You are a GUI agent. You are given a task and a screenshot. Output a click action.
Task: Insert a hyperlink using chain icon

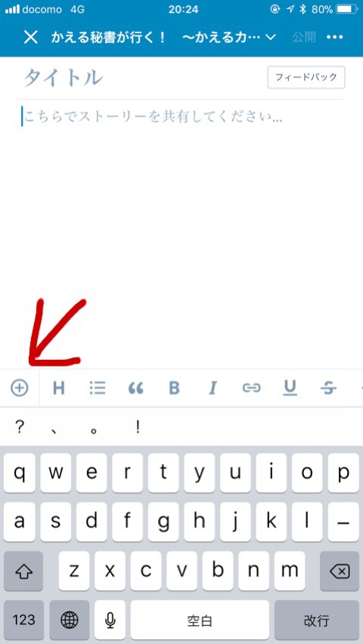[x=251, y=388]
